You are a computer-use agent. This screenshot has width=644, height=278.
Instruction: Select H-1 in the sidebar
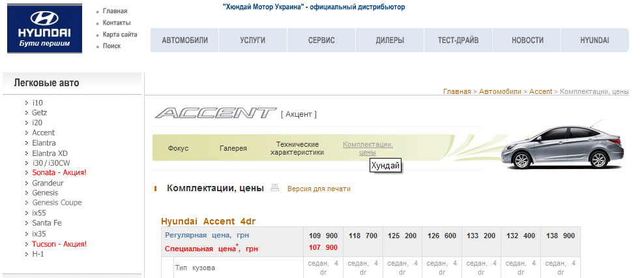pos(38,254)
